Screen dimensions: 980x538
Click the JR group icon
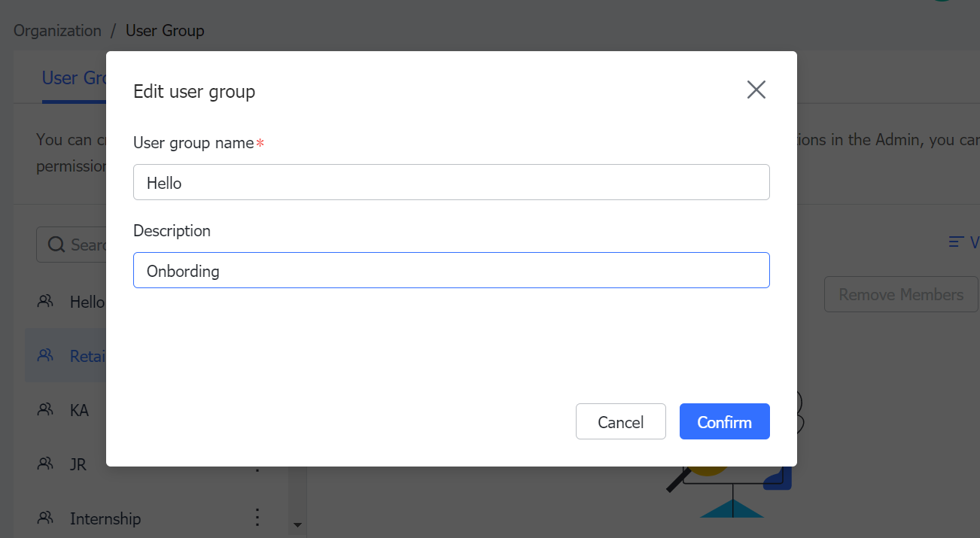(x=46, y=464)
